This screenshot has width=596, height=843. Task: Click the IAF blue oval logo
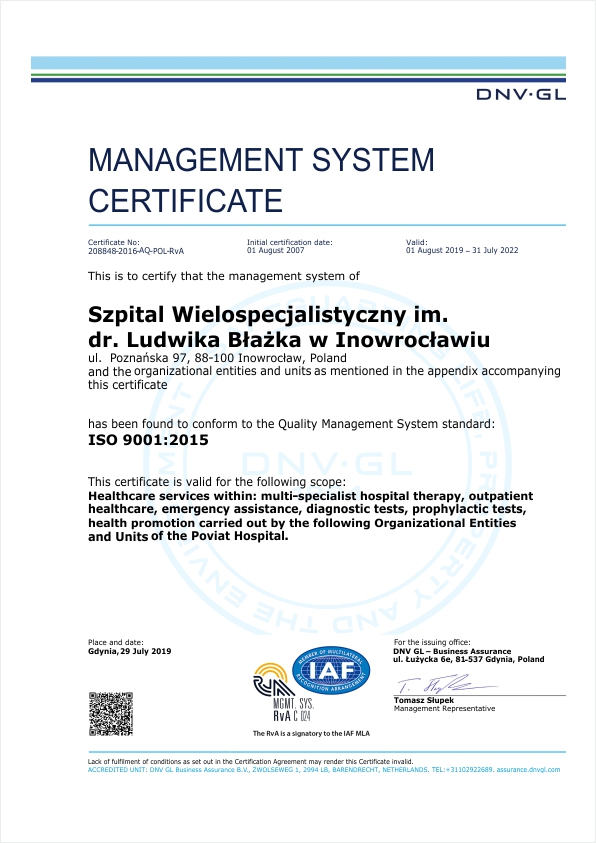coord(331,670)
